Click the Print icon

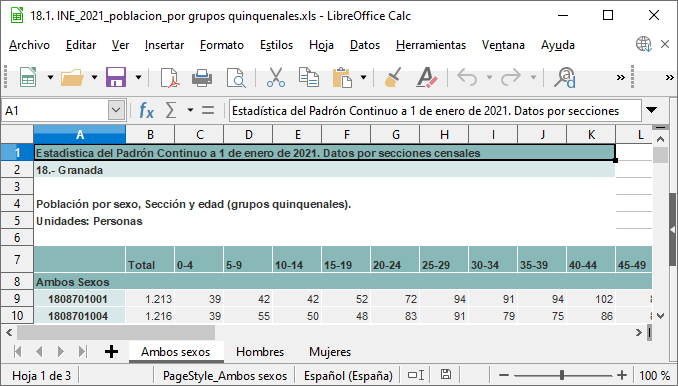pyautogui.click(x=202, y=78)
